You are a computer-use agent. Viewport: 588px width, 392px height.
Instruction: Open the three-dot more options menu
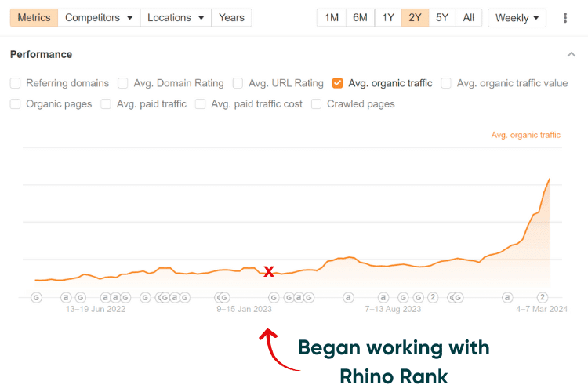565,17
